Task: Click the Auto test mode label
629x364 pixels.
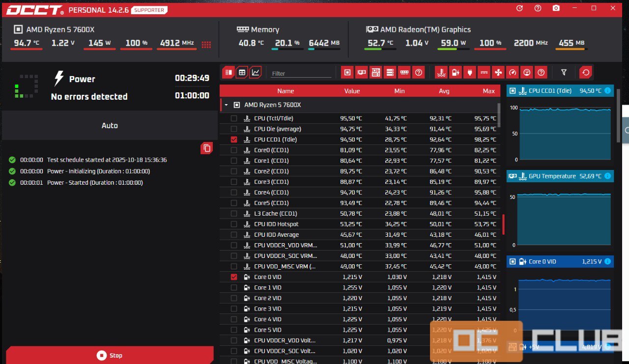Action: coord(109,125)
